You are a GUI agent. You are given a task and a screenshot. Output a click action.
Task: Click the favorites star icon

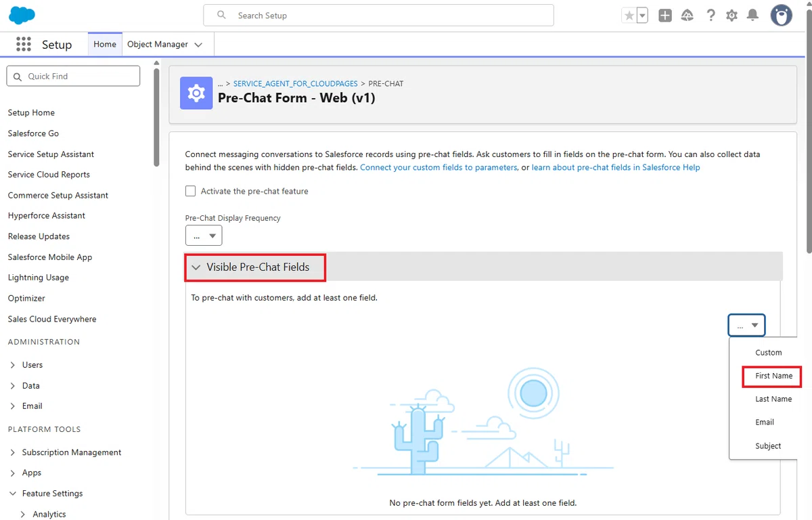click(629, 16)
